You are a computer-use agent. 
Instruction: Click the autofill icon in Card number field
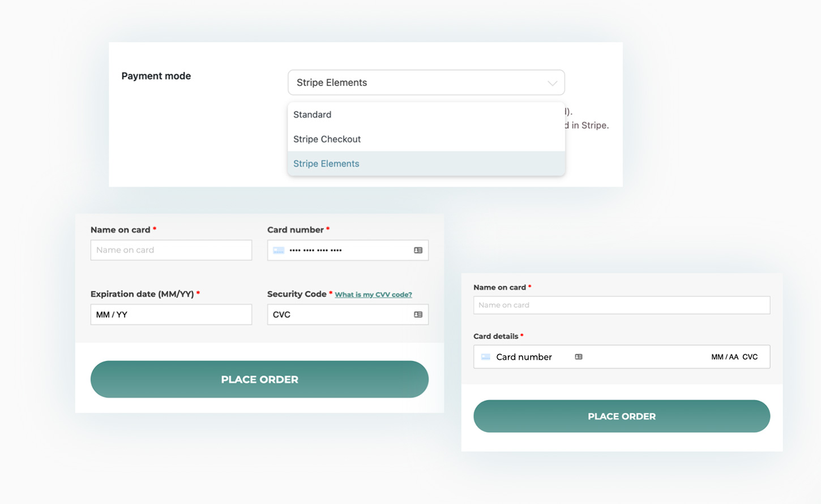[x=418, y=250]
